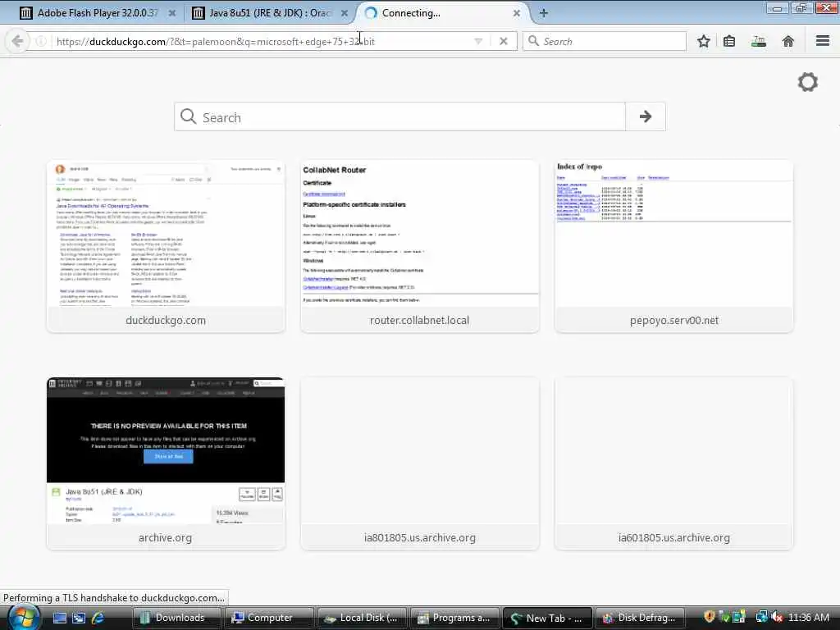840x630 pixels.
Task: Click Switch between windows quick launch icon
Action: 79,618
